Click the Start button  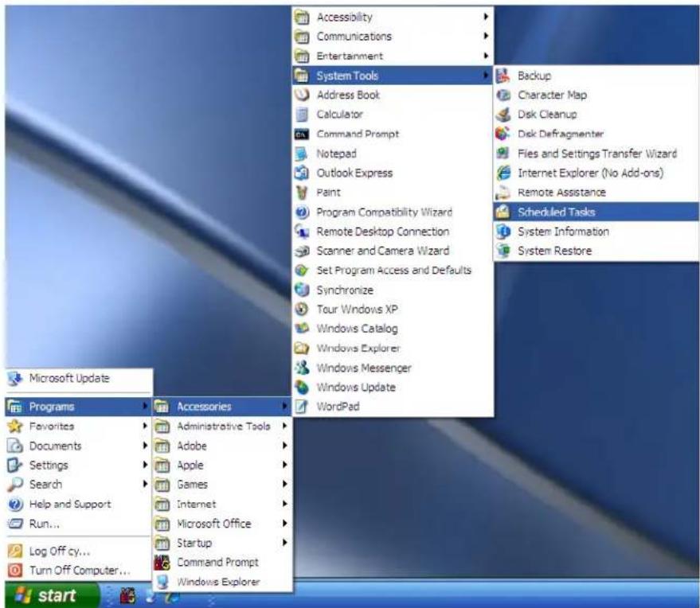[x=51, y=595]
